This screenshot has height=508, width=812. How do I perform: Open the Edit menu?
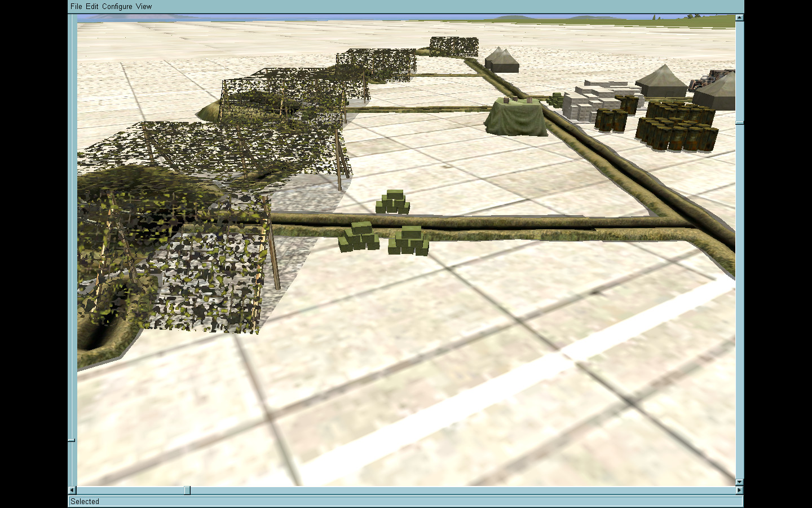click(x=92, y=6)
